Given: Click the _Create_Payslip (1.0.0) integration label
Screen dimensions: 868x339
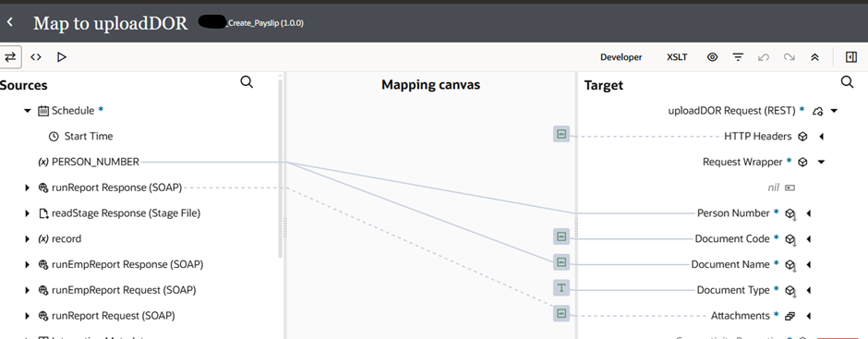Looking at the screenshot, I should coord(265,23).
